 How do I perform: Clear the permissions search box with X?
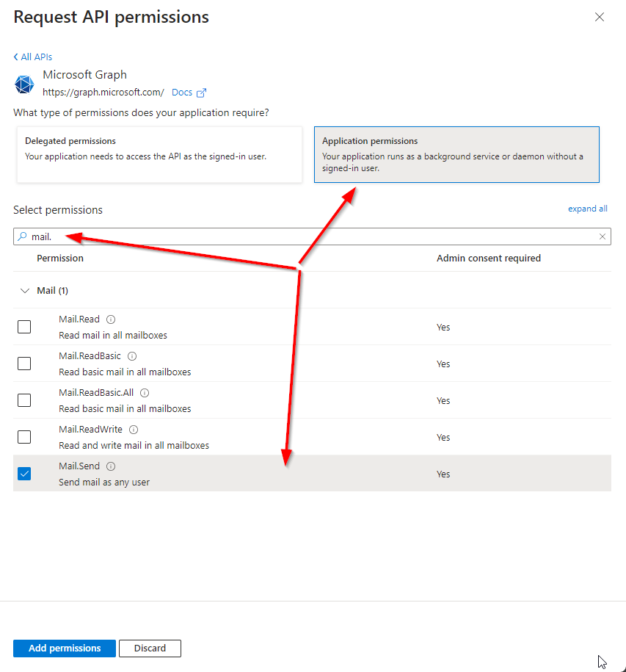[603, 236]
